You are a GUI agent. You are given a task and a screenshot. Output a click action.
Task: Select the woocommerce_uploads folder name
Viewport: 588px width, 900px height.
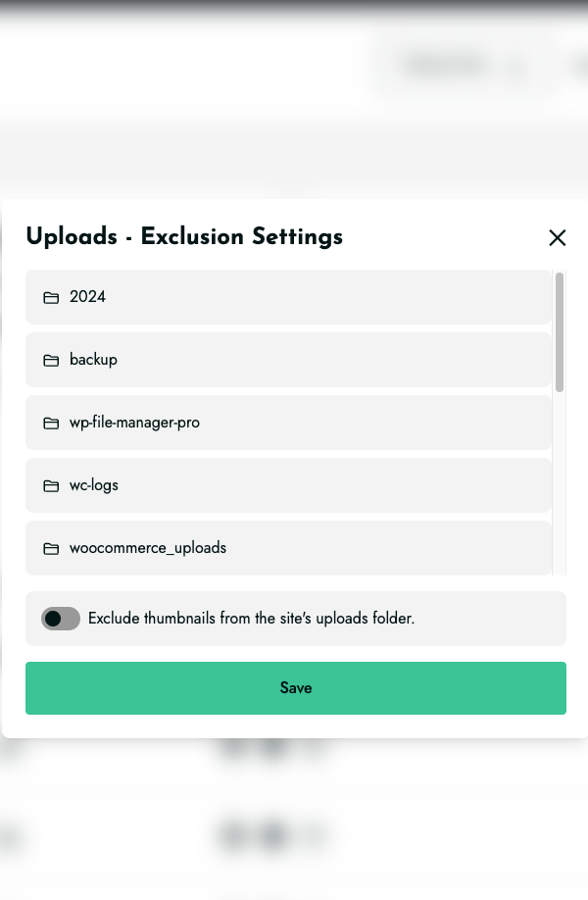(x=148, y=548)
